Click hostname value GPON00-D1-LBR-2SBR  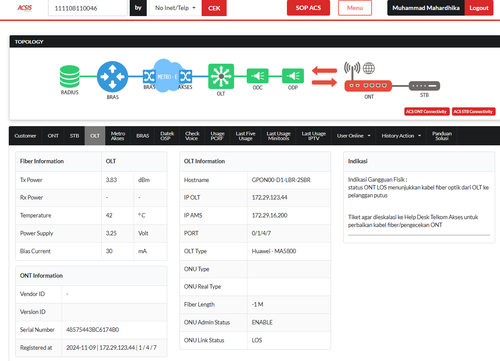[x=281, y=180]
